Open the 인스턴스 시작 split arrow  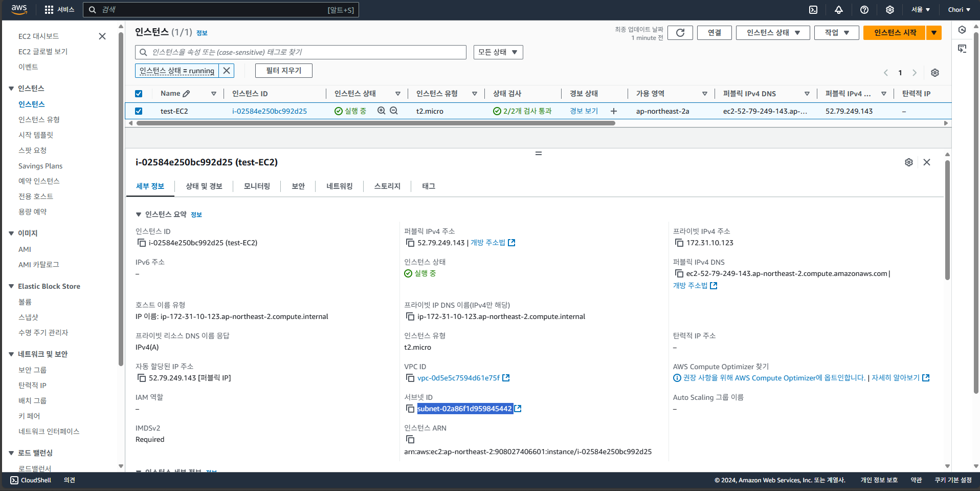click(x=934, y=33)
